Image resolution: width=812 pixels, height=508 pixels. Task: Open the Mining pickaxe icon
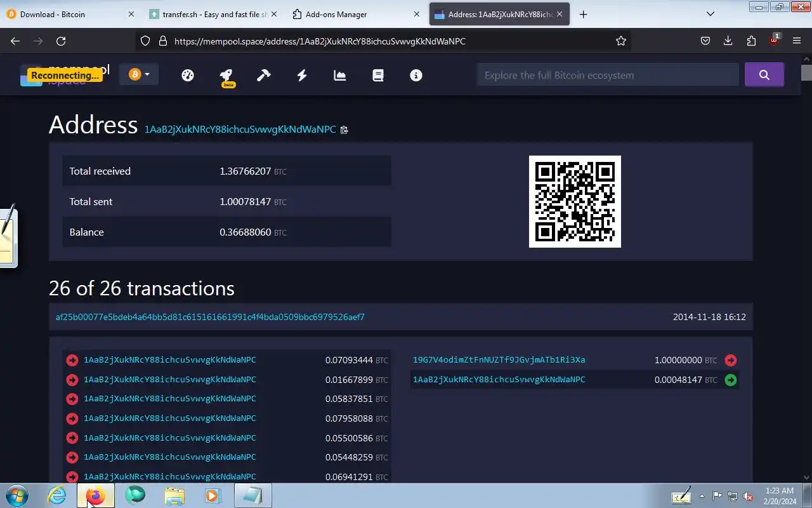[263, 75]
